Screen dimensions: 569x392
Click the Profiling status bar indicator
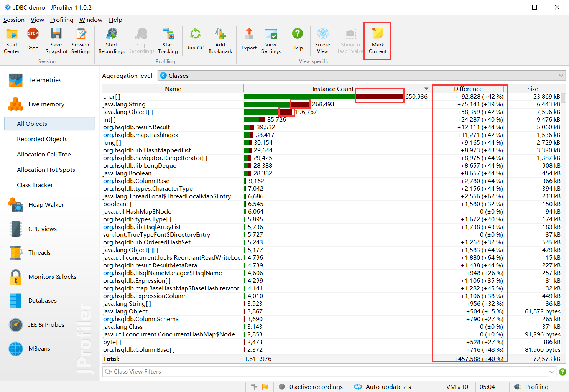pos(531,387)
